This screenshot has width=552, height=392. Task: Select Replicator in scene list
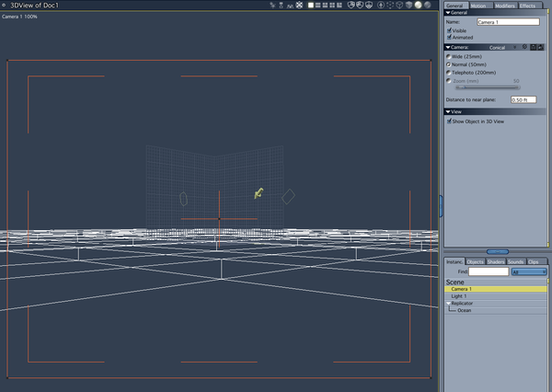pyautogui.click(x=496, y=304)
